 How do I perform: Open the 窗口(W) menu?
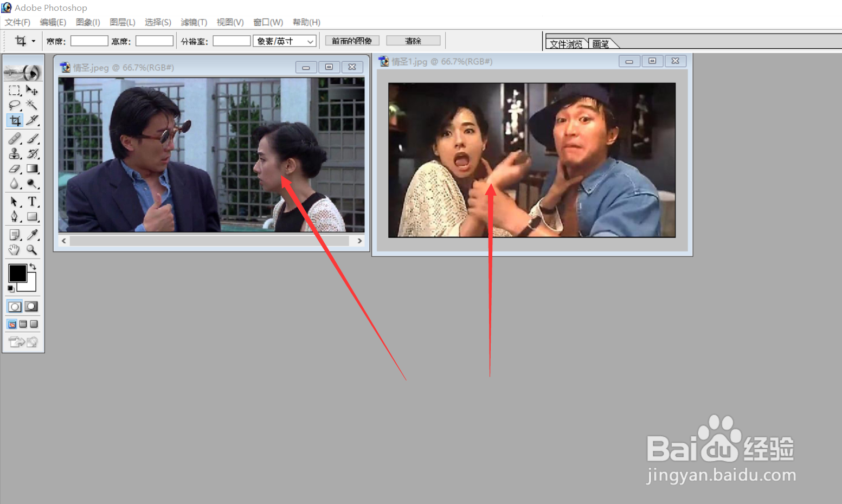268,22
